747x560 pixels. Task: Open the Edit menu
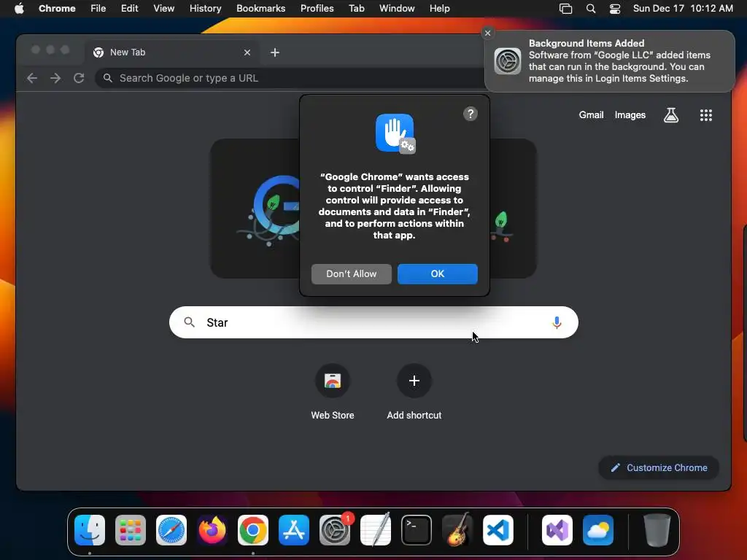click(129, 9)
